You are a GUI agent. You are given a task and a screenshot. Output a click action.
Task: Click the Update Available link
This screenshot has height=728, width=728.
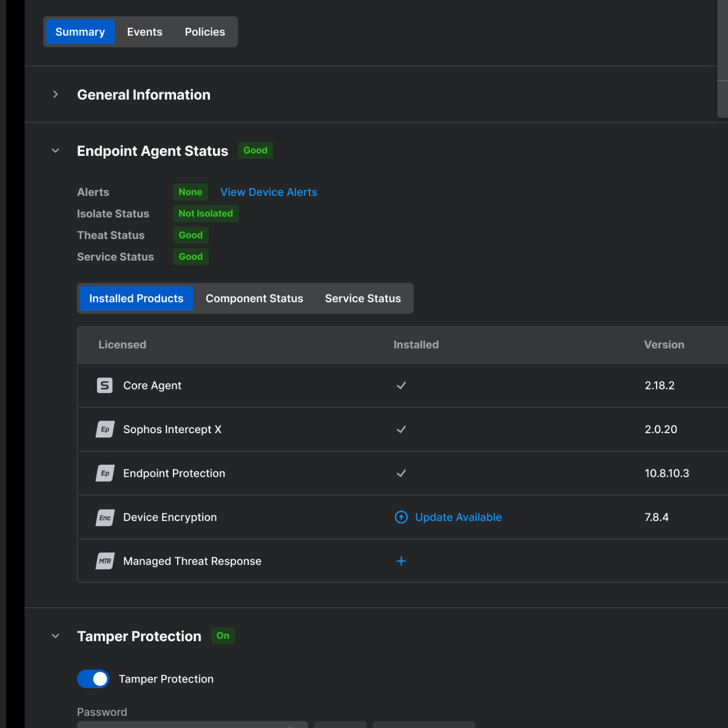coord(458,517)
